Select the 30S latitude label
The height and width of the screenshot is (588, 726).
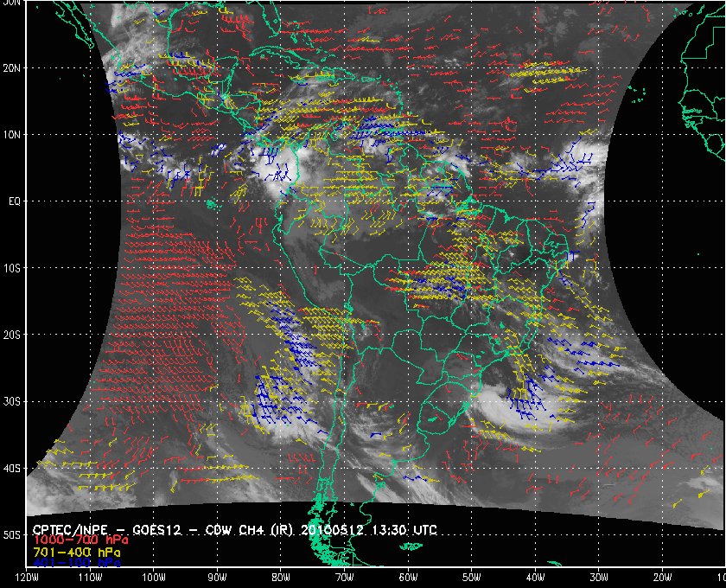(11, 401)
